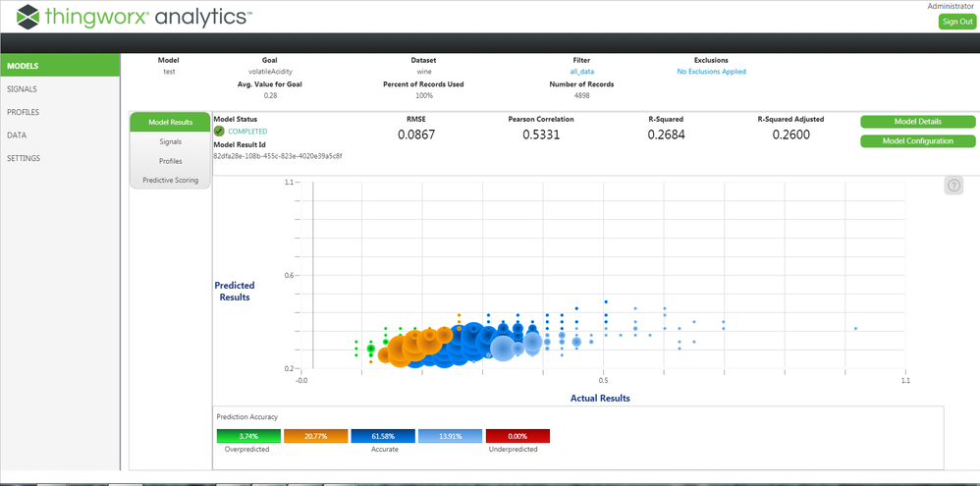Click the Model Details button

pyautogui.click(x=917, y=122)
